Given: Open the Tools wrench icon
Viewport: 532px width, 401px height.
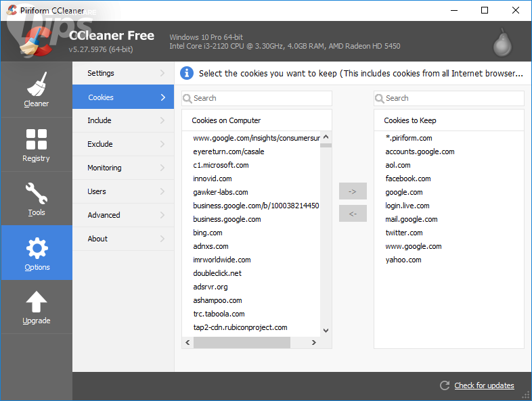Looking at the screenshot, I should pyautogui.click(x=37, y=193).
